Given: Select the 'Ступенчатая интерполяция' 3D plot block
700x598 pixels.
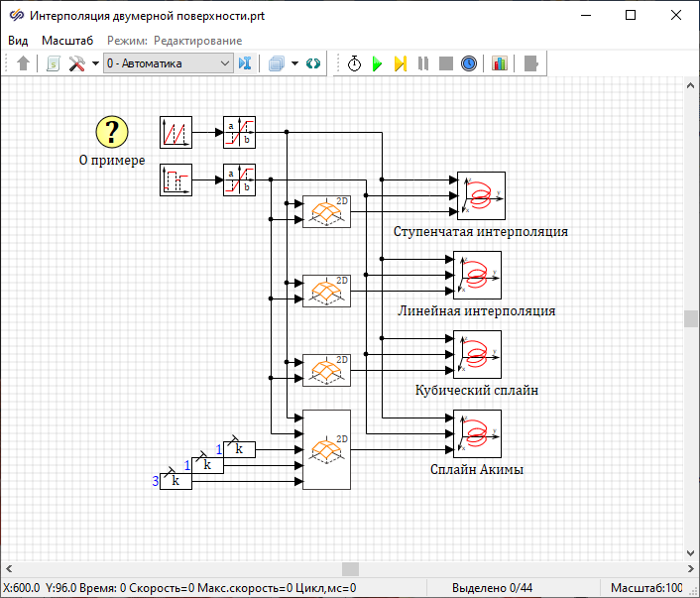Looking at the screenshot, I should 481,195.
